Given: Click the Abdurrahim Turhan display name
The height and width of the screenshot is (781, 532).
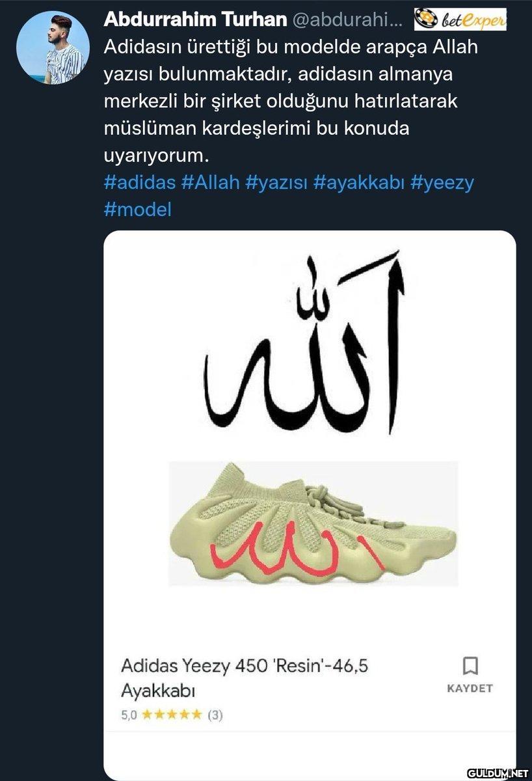Looking at the screenshot, I should coord(195,20).
